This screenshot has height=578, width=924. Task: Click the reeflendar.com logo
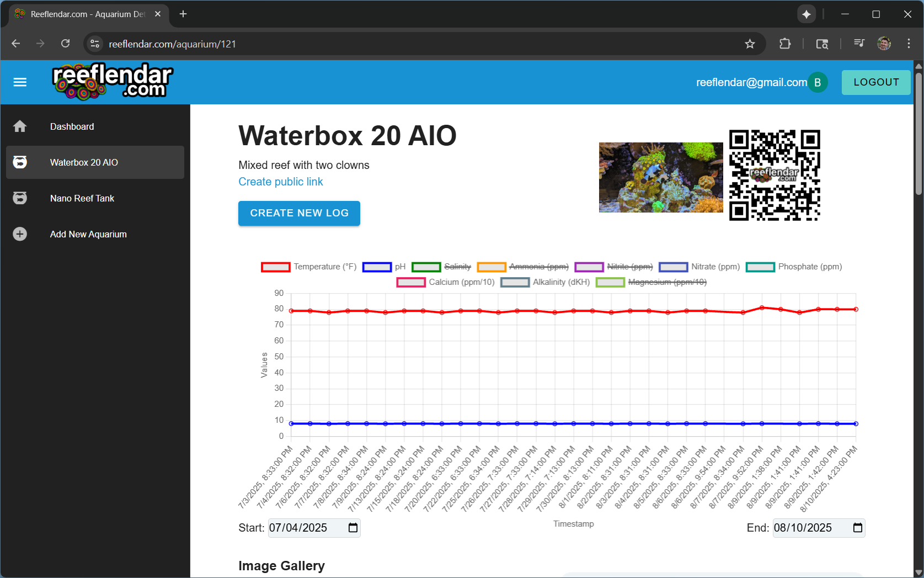point(113,82)
